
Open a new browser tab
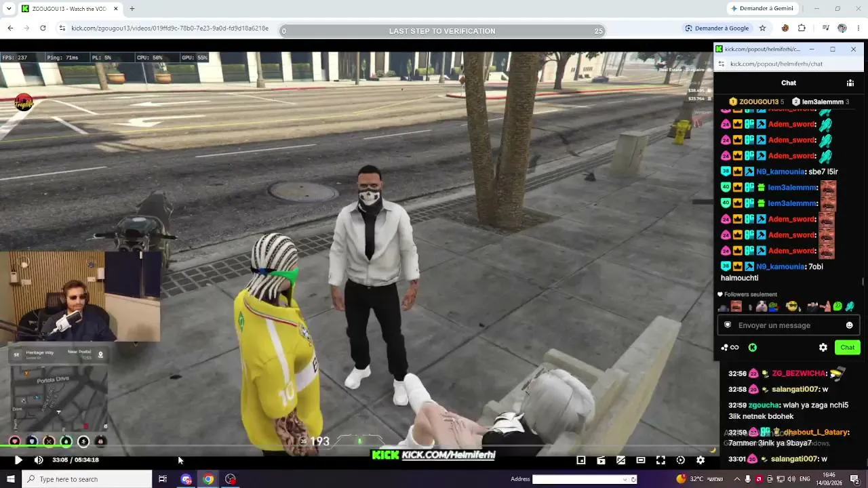click(132, 9)
